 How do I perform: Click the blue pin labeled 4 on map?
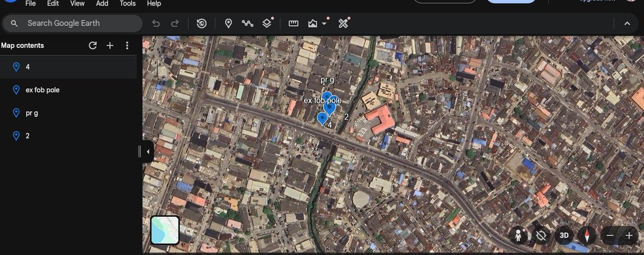(322, 119)
